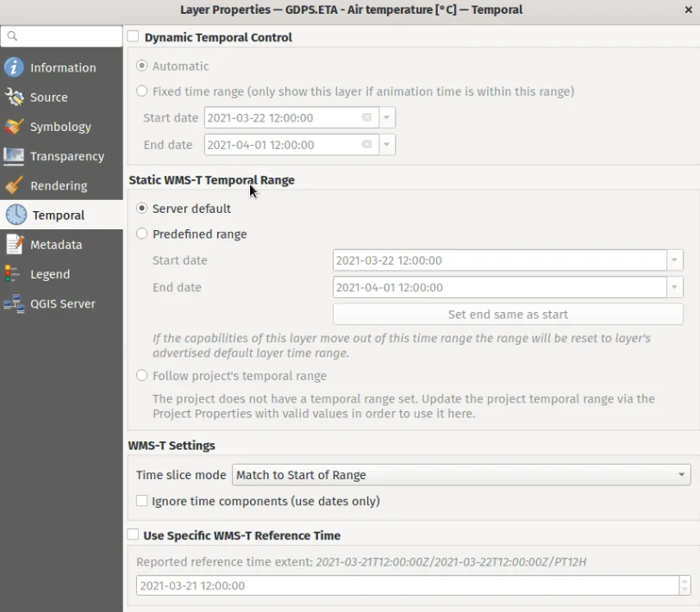Open the Metadata page icon

pos(14,245)
